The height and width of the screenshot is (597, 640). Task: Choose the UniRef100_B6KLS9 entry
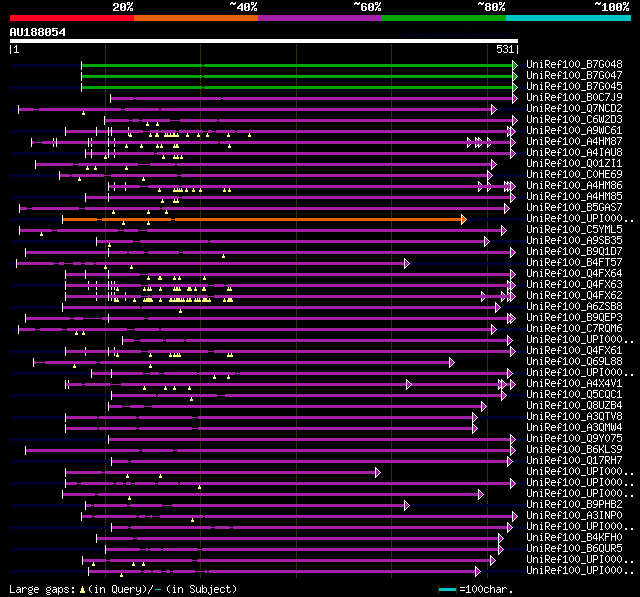[574, 450]
